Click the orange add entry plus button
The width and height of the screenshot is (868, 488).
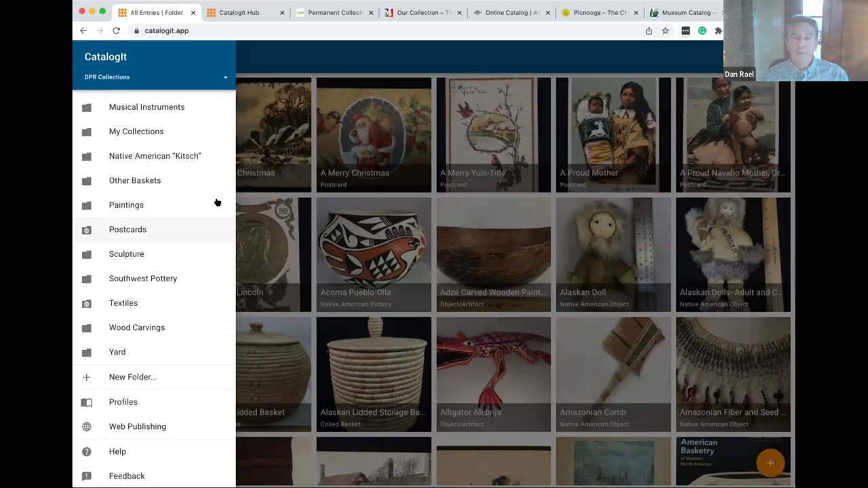pyautogui.click(x=770, y=463)
